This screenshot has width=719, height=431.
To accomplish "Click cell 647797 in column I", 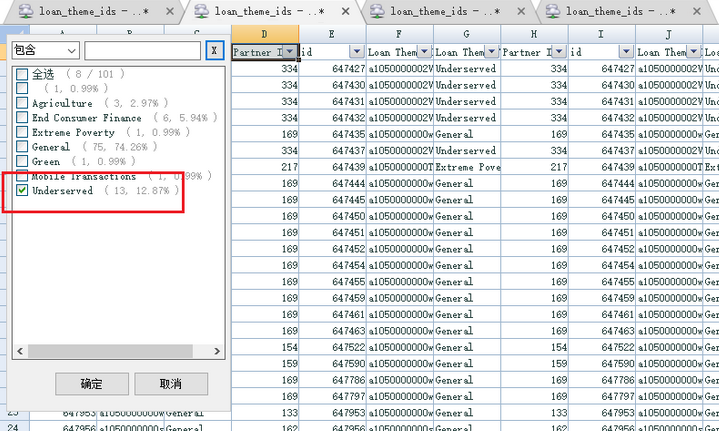I will [602, 397].
